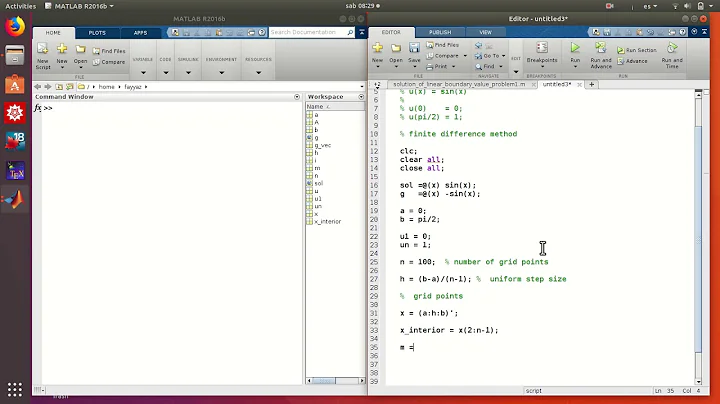Image resolution: width=720 pixels, height=404 pixels.
Task: Go forward in folder navigation
Action: 48,86
